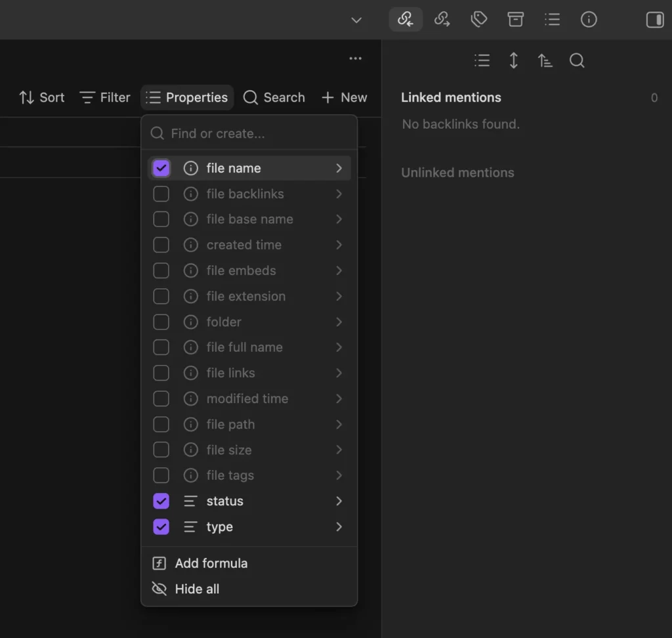Uncheck the status property checkbox
Viewport: 672px width, 638px height.
coord(161,501)
